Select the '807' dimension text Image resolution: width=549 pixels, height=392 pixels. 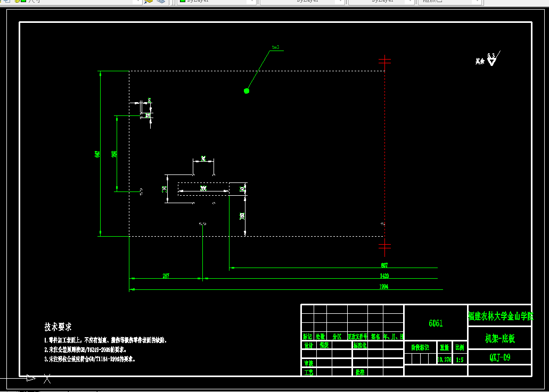(384, 265)
